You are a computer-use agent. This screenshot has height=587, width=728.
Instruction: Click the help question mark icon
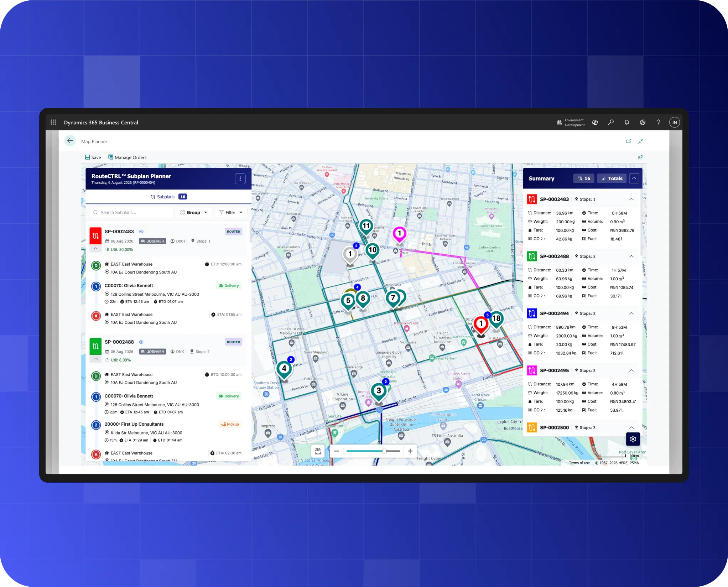click(659, 122)
